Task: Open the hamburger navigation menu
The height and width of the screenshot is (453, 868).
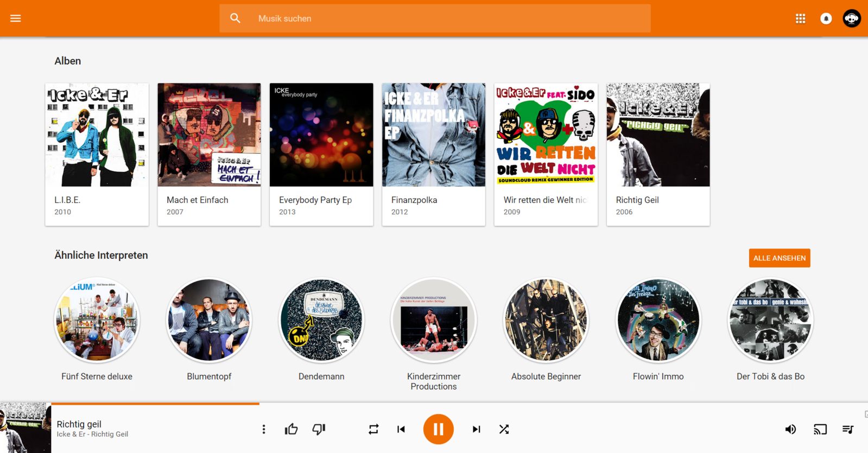Action: tap(15, 18)
